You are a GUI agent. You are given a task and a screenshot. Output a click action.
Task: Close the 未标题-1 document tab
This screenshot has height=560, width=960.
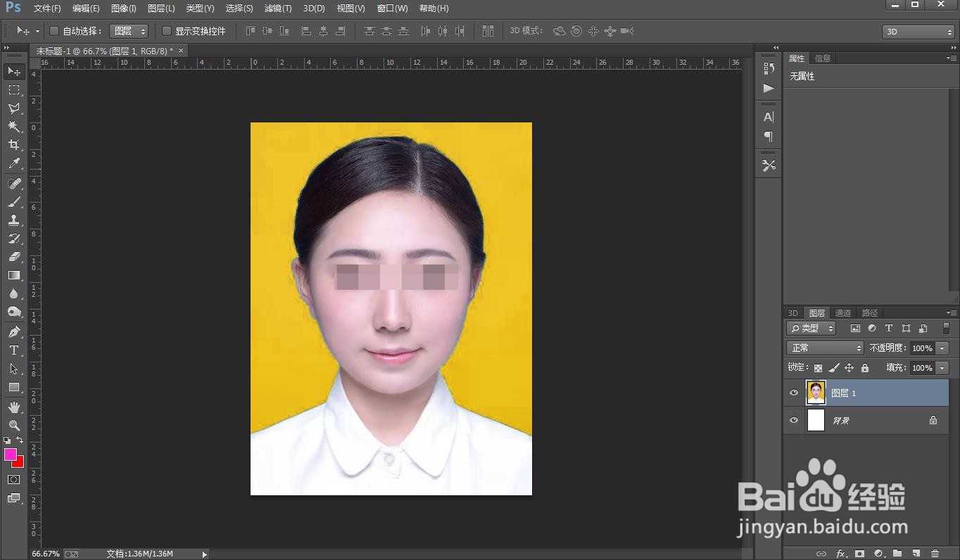tap(181, 51)
